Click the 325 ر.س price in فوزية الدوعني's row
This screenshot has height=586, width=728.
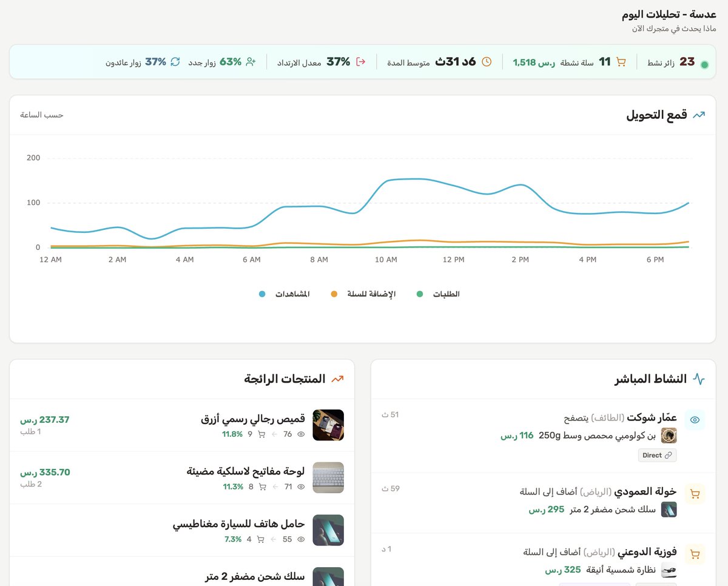click(x=563, y=570)
